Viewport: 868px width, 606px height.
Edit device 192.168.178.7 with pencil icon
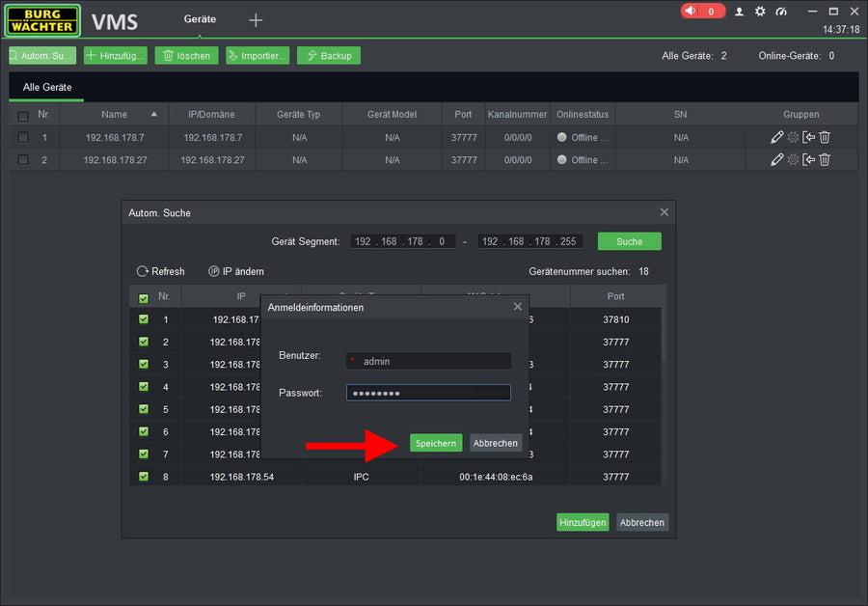(777, 137)
